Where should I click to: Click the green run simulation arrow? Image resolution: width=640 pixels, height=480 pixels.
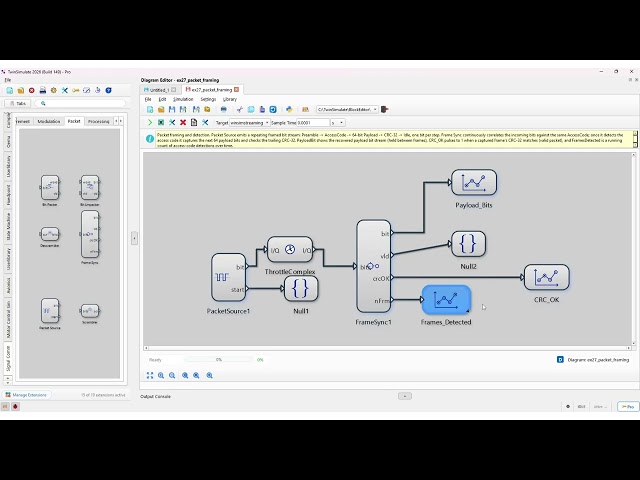point(150,122)
